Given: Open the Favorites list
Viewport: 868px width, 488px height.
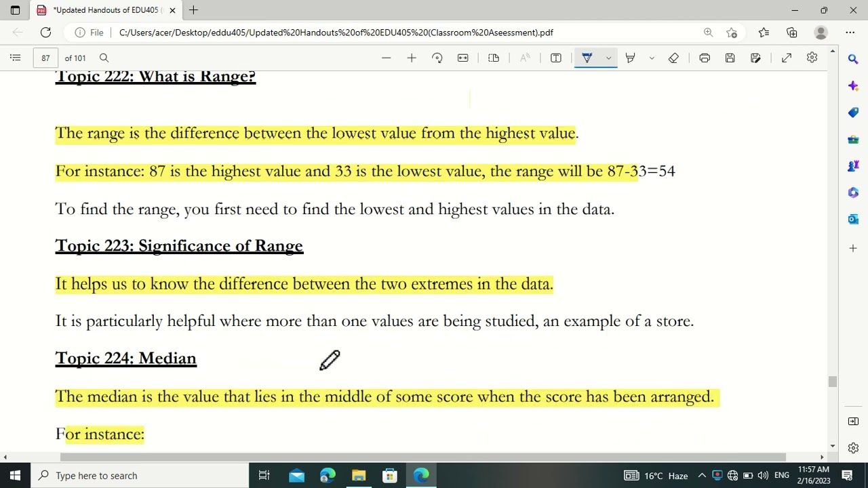Looking at the screenshot, I should pyautogui.click(x=764, y=32).
